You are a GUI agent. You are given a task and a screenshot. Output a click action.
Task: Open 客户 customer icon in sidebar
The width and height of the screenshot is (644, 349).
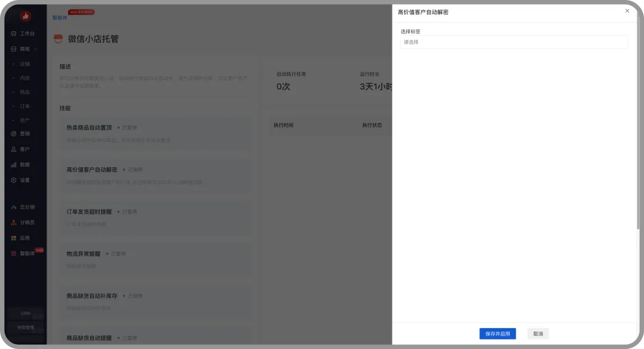[14, 149]
